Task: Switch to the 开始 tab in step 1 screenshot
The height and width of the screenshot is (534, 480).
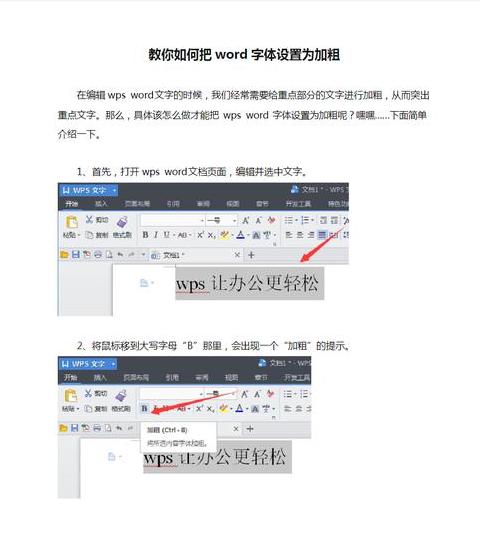Action: click(x=72, y=204)
